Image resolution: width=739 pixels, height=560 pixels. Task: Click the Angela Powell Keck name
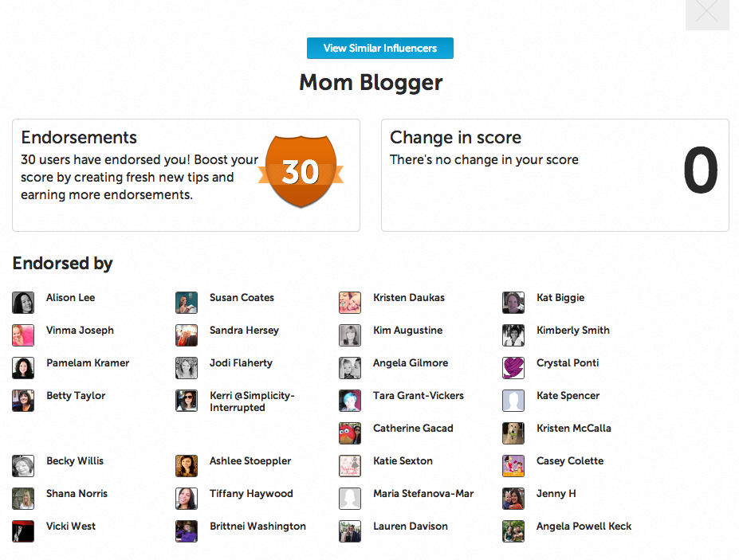[x=584, y=526]
